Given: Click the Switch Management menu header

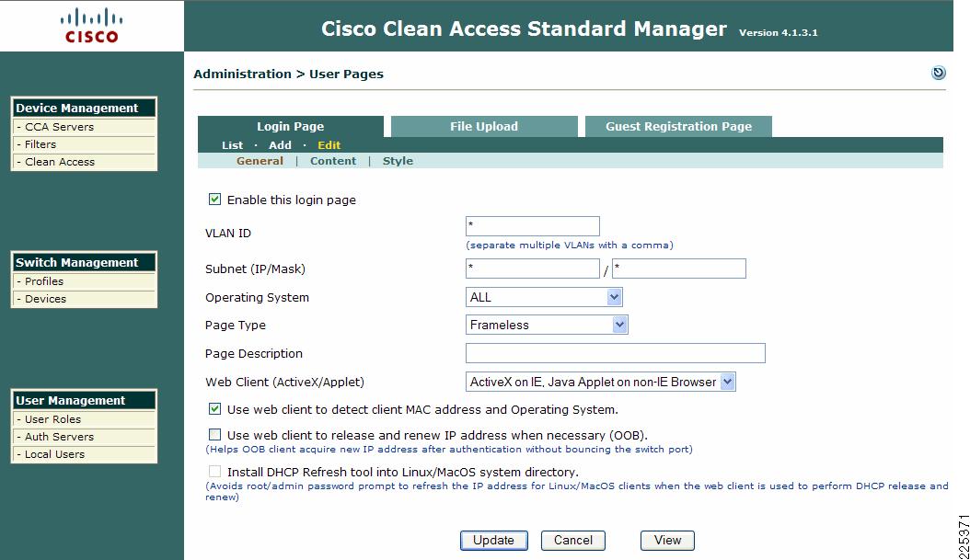Looking at the screenshot, I should pos(84,262).
